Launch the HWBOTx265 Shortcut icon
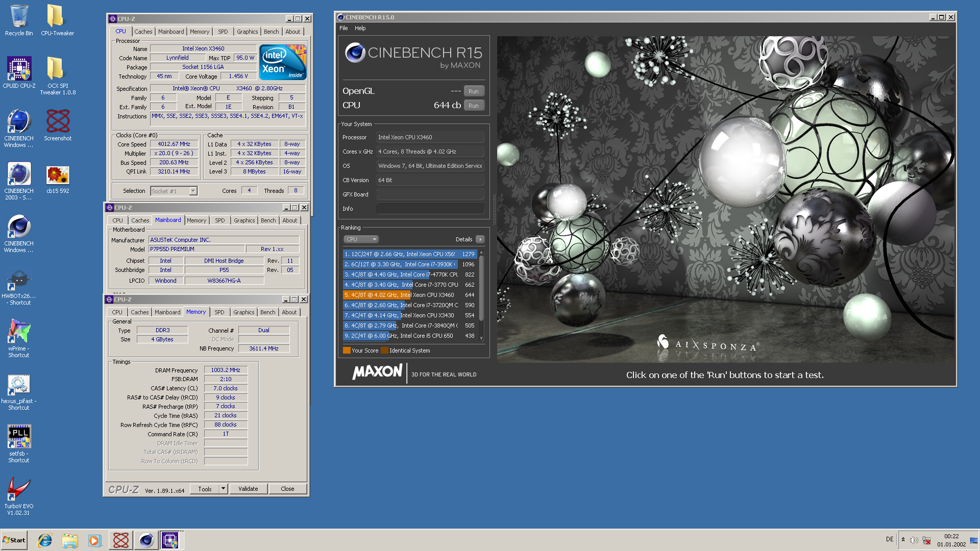 coord(19,287)
